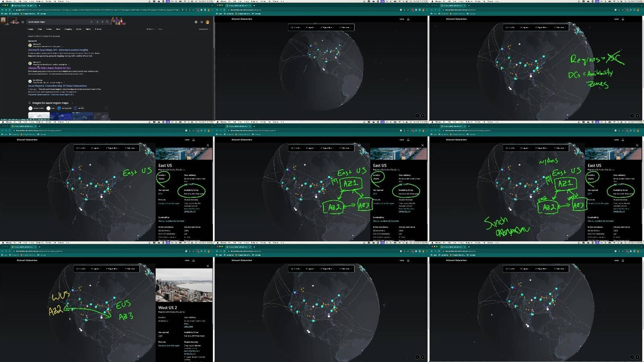Switch to News tab in Google results
This screenshot has width=644, height=362.
58,29
